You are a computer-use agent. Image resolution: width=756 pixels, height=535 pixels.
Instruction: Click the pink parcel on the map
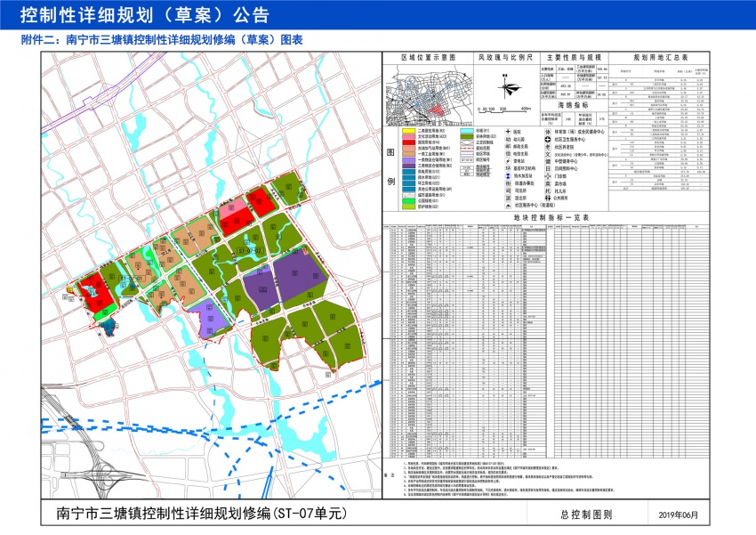tap(233, 208)
